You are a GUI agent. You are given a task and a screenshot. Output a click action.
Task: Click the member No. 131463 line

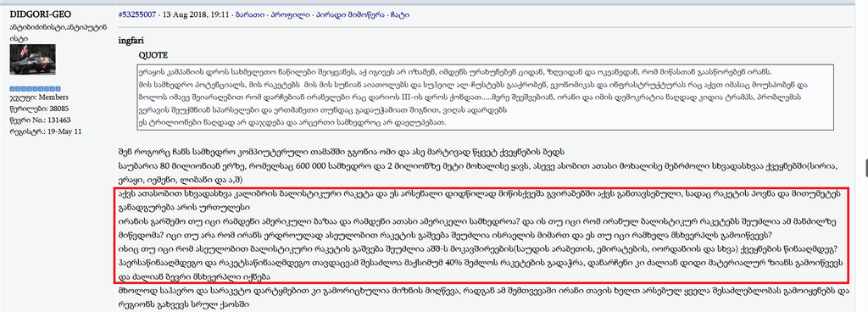coord(41,120)
